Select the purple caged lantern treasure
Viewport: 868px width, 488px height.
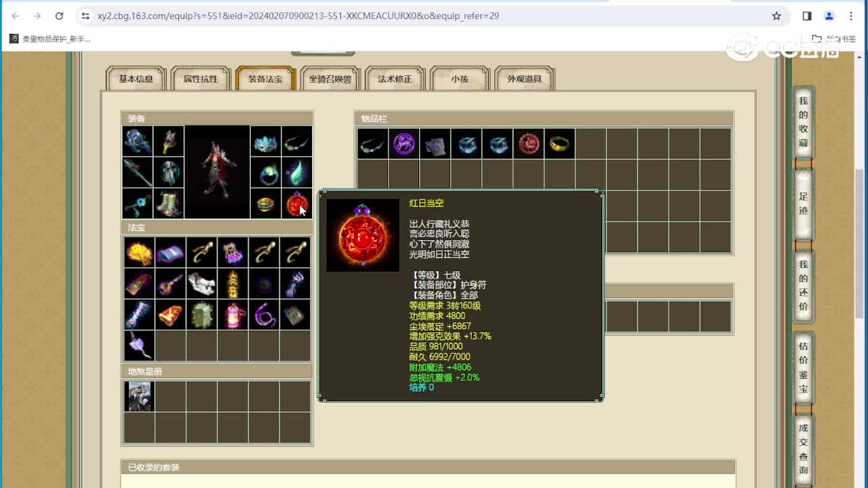pyautogui.click(x=233, y=252)
